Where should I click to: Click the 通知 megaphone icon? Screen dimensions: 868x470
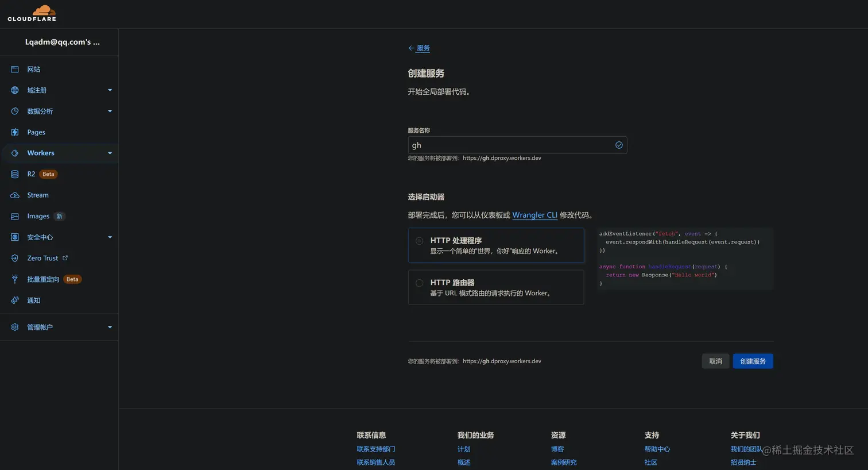point(15,300)
